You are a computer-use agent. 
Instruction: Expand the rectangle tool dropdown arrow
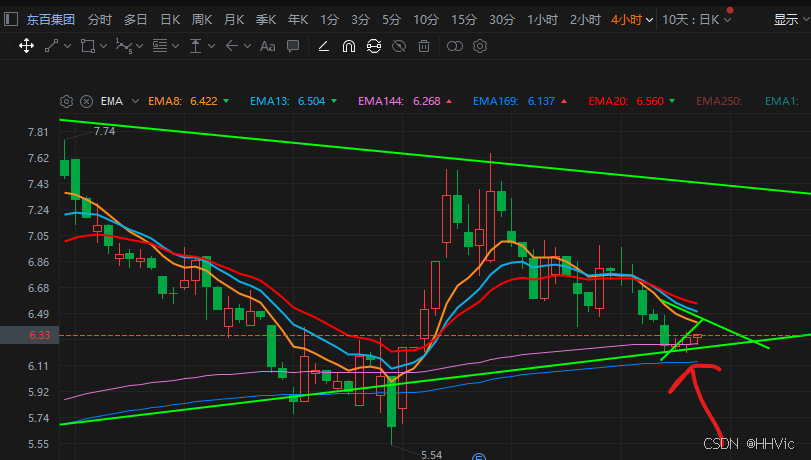click(x=103, y=46)
